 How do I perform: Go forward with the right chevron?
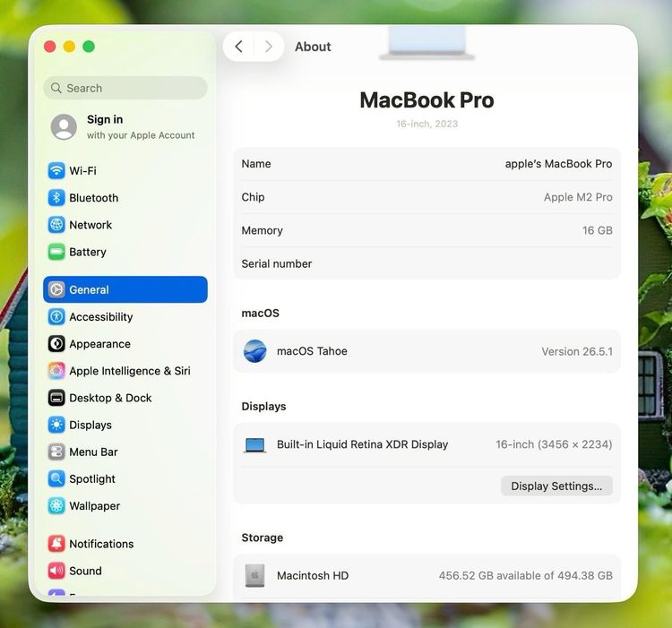coord(269,47)
